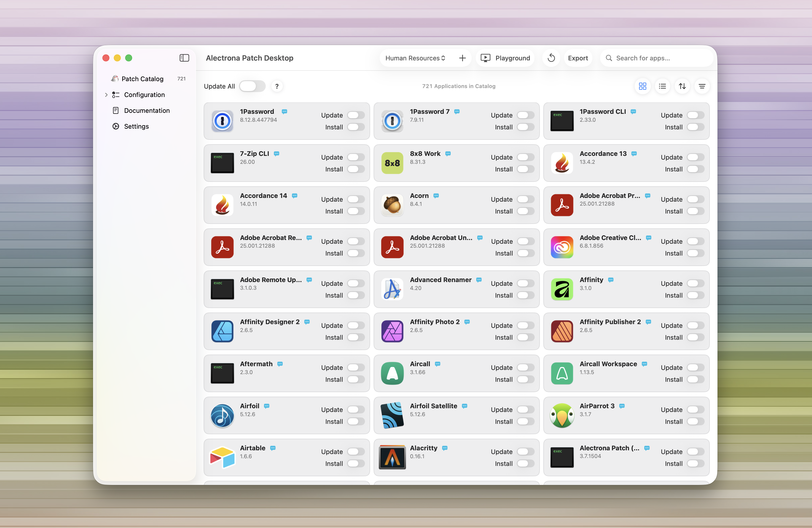
Task: Click the 8x8 Work app icon
Action: tap(392, 163)
